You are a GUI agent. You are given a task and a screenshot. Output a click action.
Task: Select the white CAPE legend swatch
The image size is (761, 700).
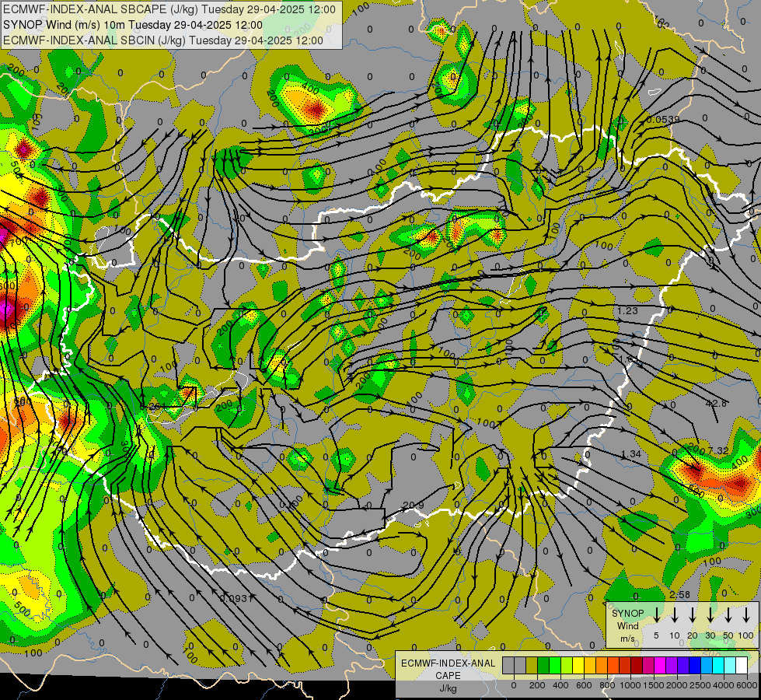click(742, 665)
